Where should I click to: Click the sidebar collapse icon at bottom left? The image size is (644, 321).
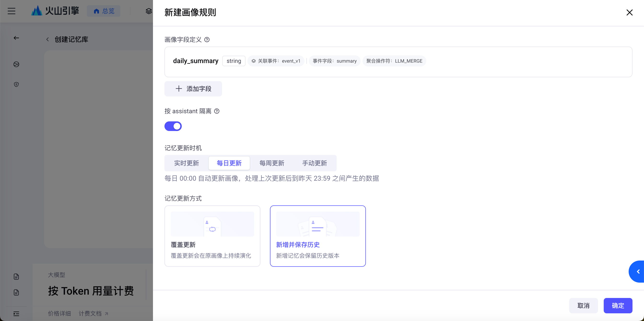[x=16, y=314]
